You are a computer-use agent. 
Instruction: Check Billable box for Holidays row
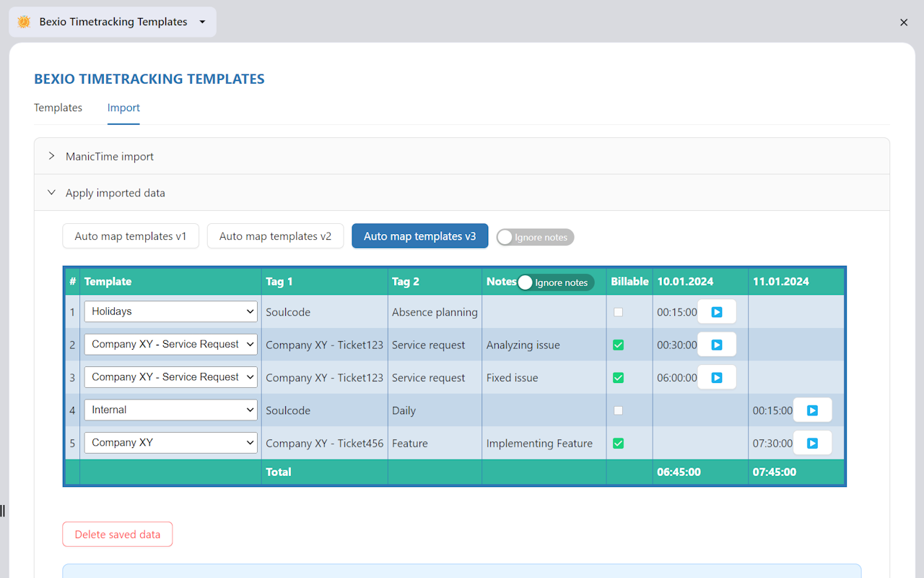(618, 312)
